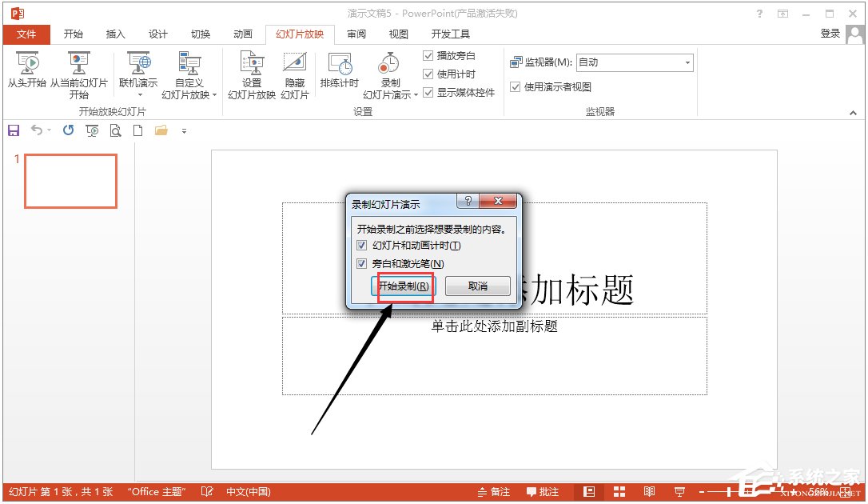Open Customize Quick Access Toolbar dropdown
Image resolution: width=868 pixels, height=504 pixels.
click(184, 131)
